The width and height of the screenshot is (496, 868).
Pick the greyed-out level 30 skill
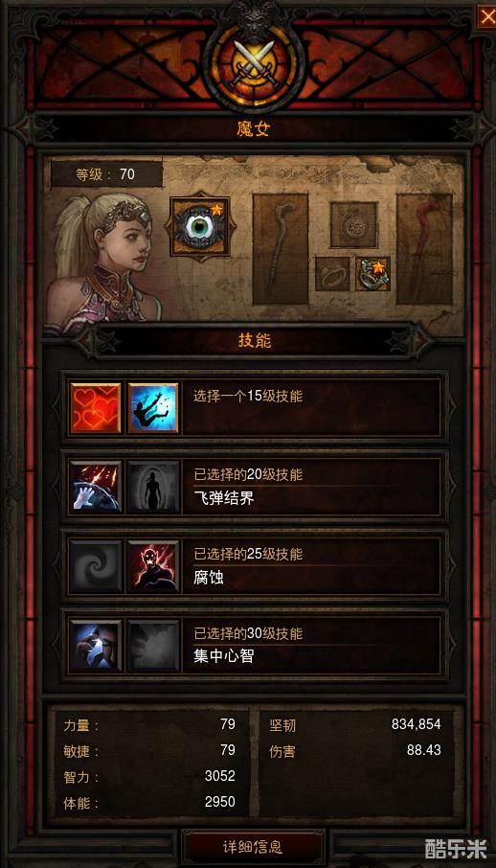tap(153, 646)
